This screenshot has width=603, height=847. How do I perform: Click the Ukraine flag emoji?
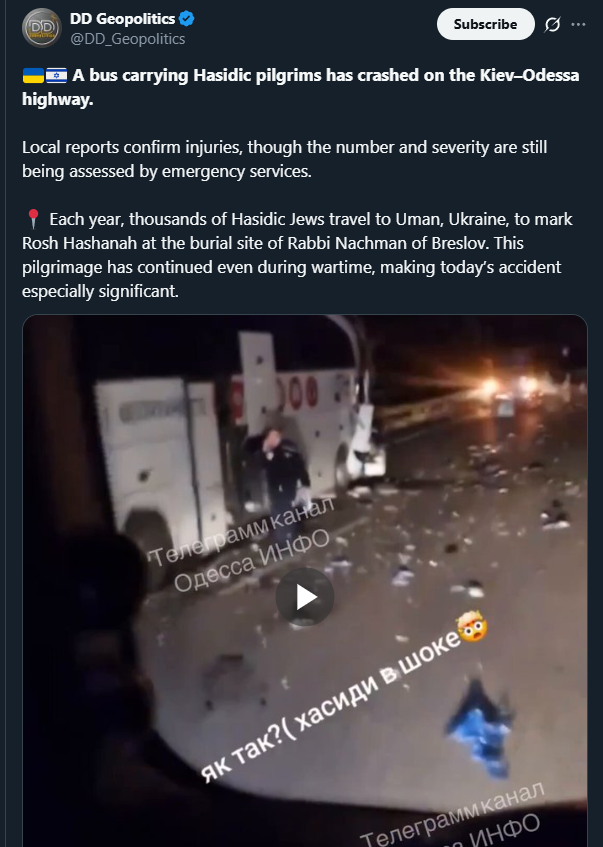(x=33, y=75)
